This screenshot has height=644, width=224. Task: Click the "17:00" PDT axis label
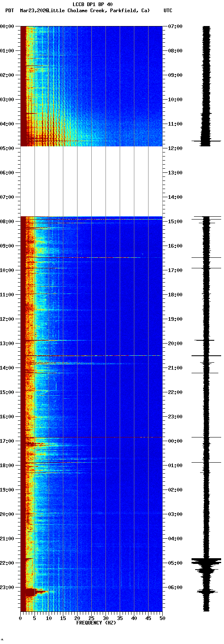[7, 441]
